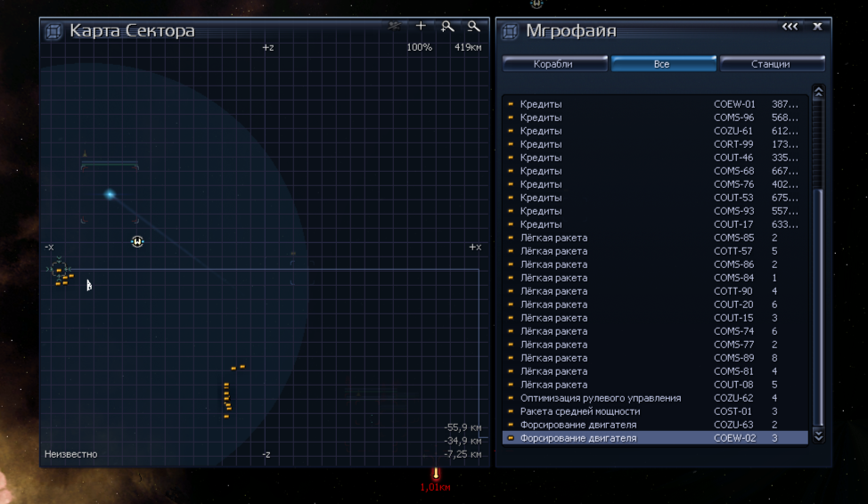Viewport: 868px width, 504px height.
Task: Click the container icon in the COMS-85 row
Action: point(511,238)
